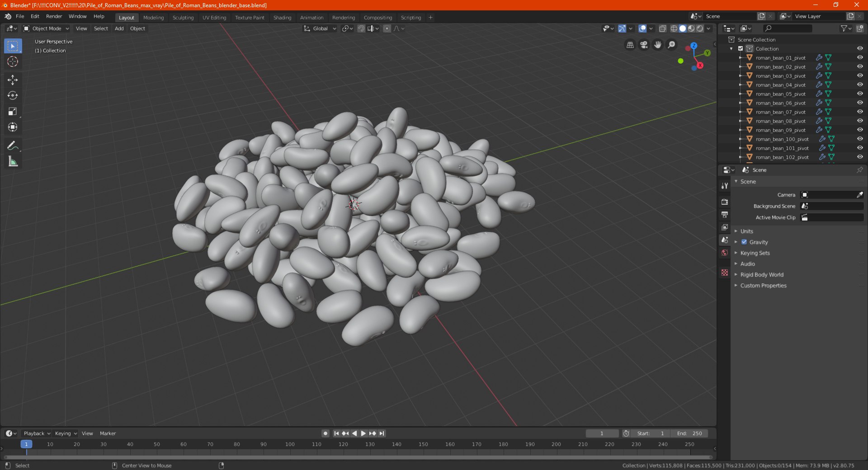Toggle Collection exclude checkbox in outliner
868x470 pixels.
741,49
